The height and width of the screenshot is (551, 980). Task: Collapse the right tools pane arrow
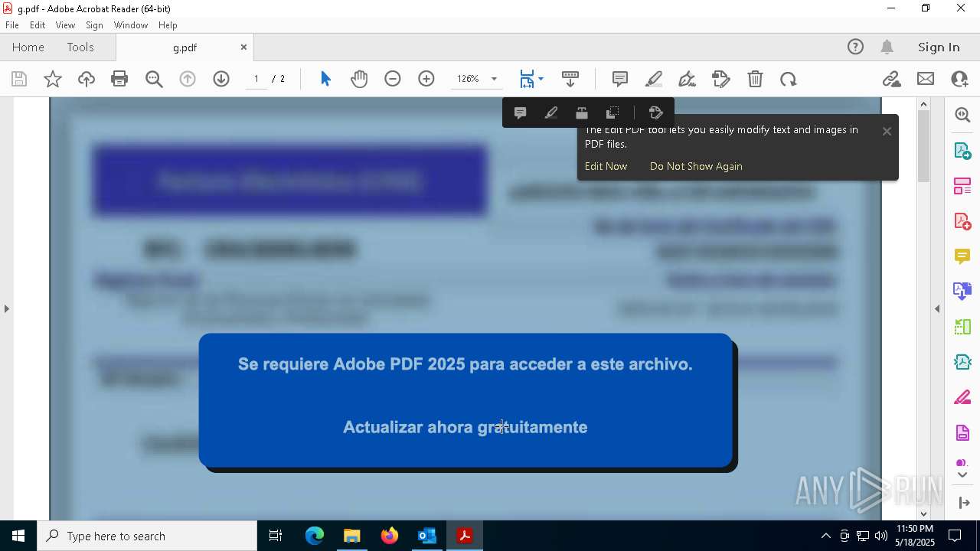point(937,309)
